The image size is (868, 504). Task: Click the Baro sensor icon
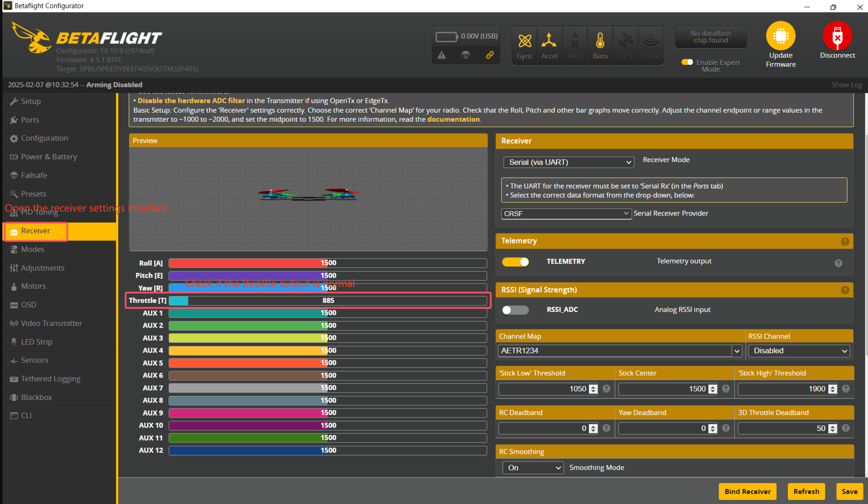(x=600, y=41)
